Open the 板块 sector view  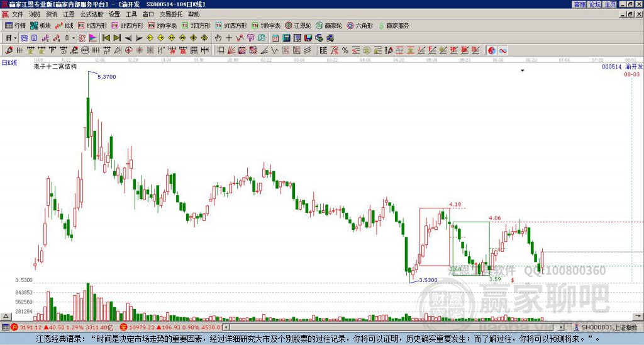41,25
